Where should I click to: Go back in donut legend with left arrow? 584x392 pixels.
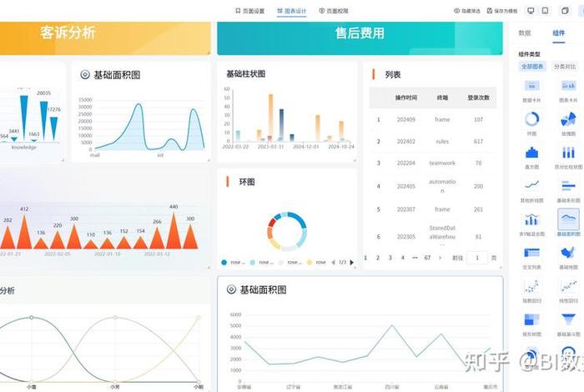click(333, 263)
